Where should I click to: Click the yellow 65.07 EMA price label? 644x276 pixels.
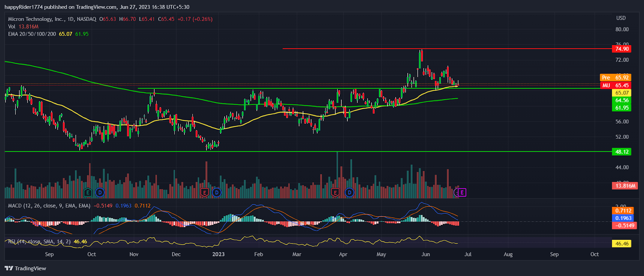621,93
